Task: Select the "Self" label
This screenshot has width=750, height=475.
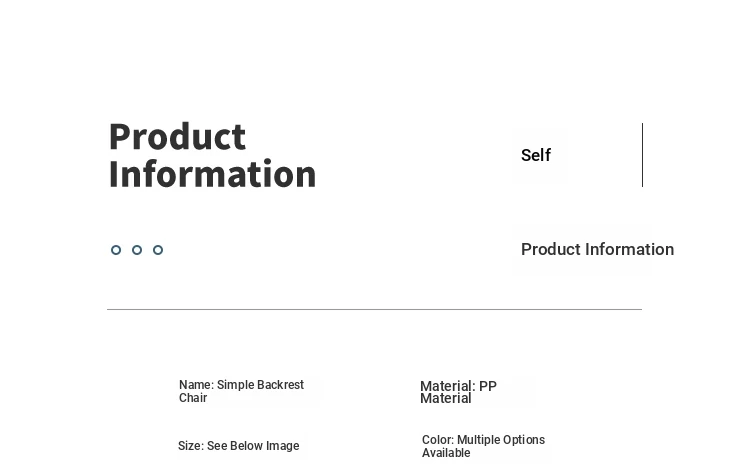Action: click(536, 155)
